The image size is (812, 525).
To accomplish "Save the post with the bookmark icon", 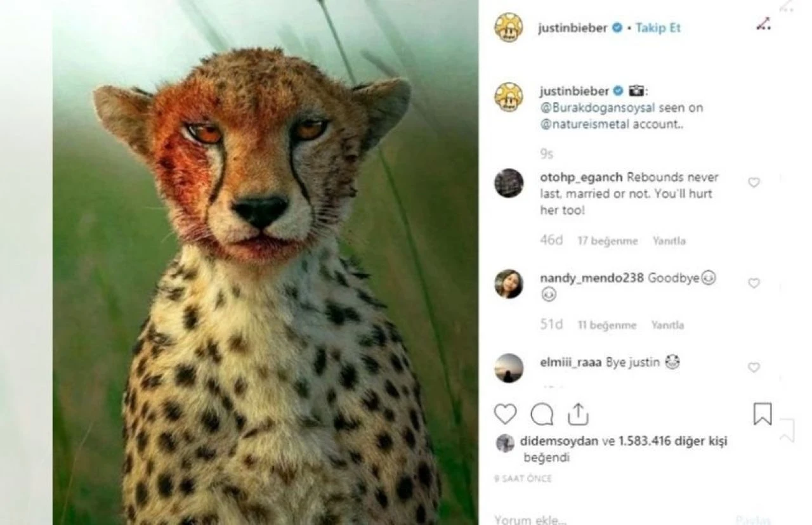I will (763, 413).
